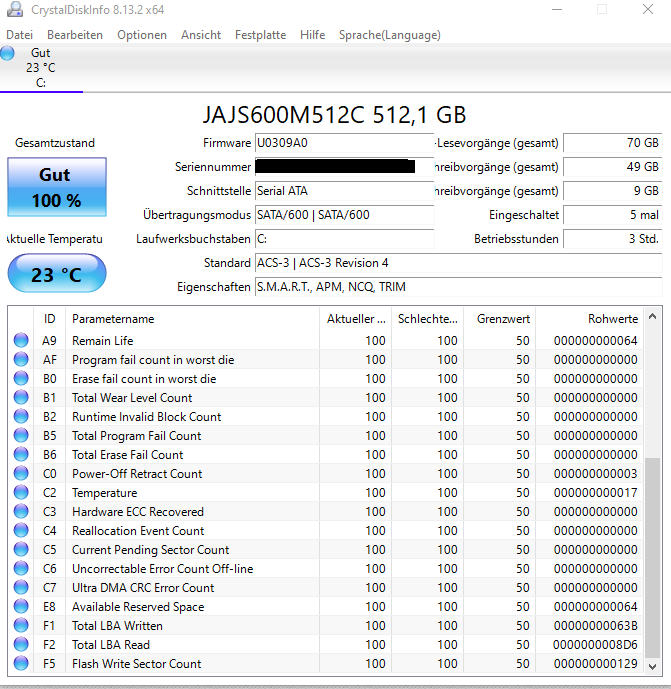The width and height of the screenshot is (671, 689).
Task: Select the Temperature raw value 000000000017
Action: [595, 493]
